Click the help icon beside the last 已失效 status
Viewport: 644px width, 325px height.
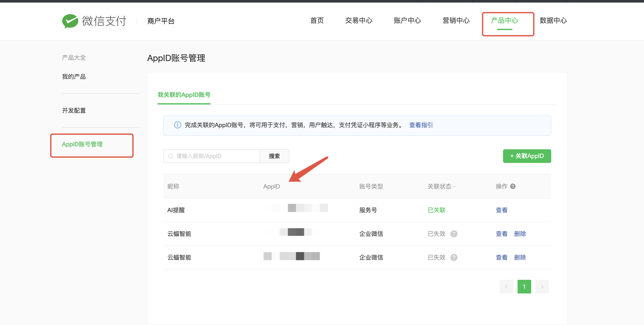pos(454,257)
